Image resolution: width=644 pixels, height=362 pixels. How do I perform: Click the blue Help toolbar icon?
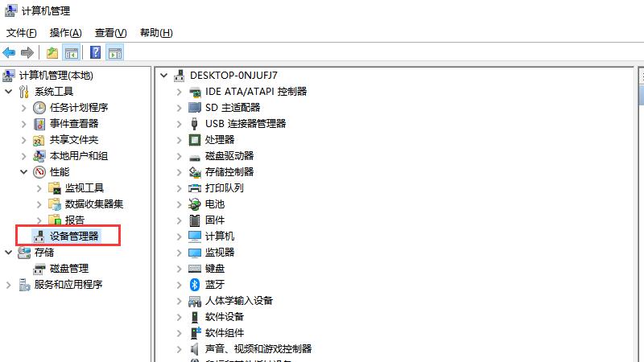pos(95,53)
